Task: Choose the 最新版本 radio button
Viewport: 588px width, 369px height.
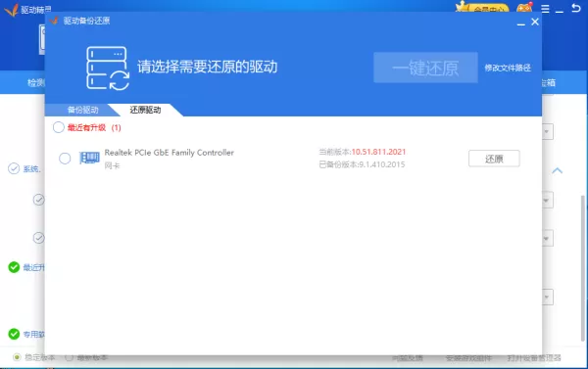Action: tap(69, 357)
